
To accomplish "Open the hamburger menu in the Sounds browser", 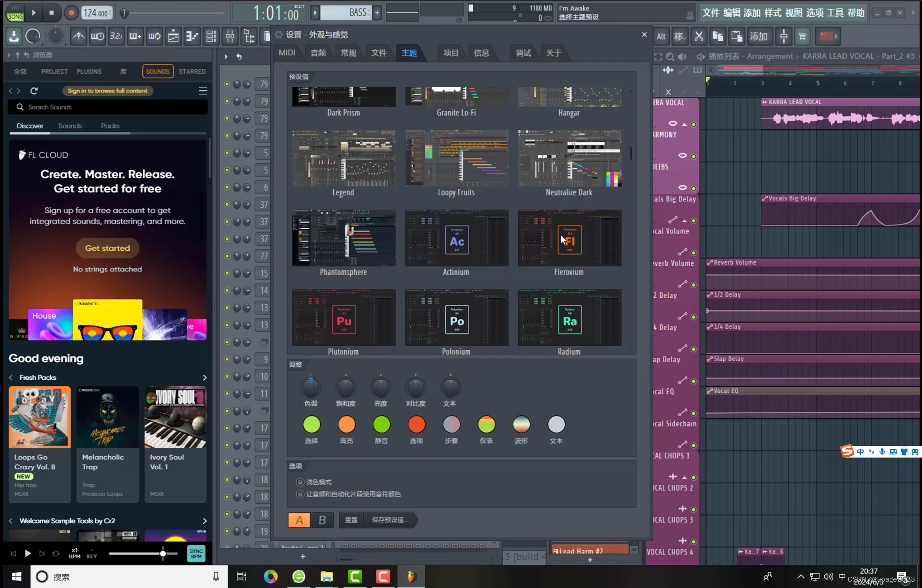I will (203, 91).
